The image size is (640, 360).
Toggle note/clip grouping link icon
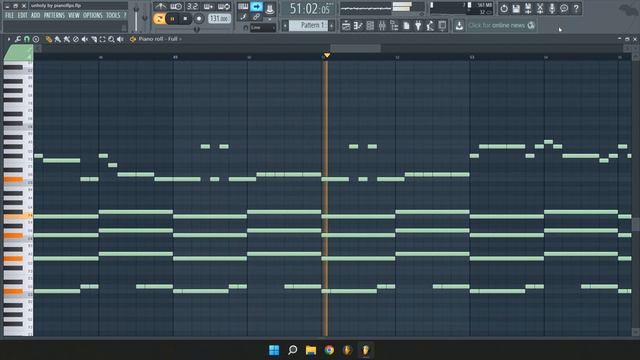tap(256, 17)
